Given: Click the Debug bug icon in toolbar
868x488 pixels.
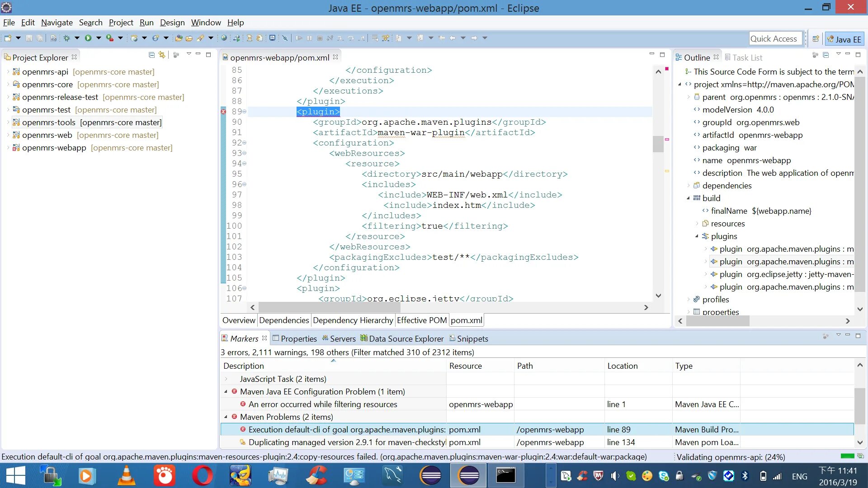Looking at the screenshot, I should tap(66, 38).
